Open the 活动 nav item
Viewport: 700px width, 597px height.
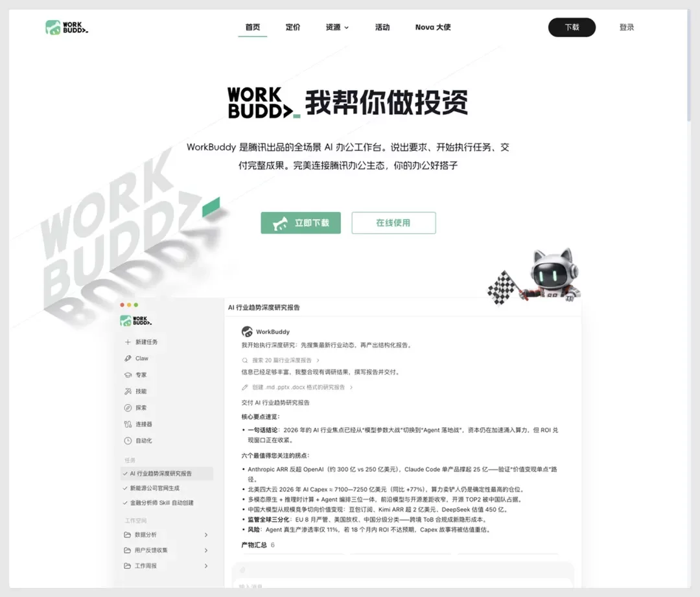pos(382,27)
